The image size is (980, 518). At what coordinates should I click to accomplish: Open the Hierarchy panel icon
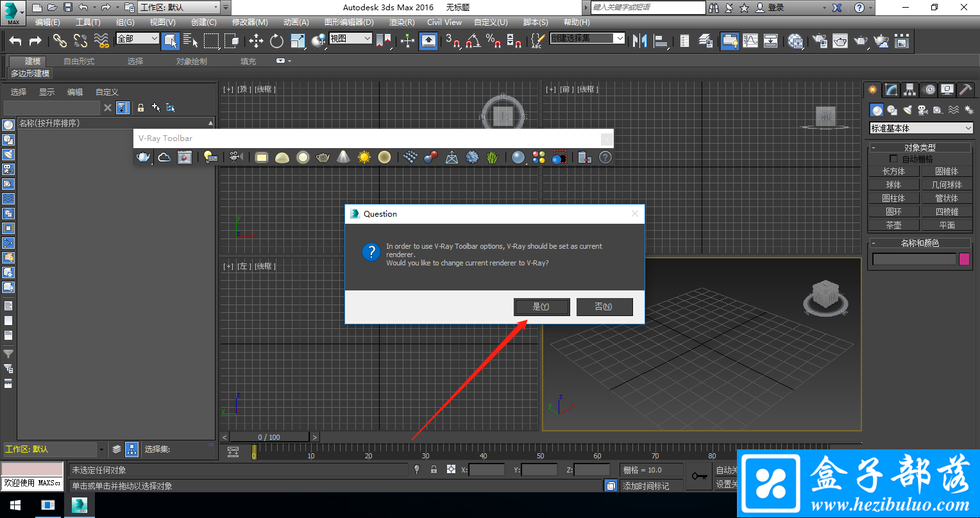(909, 89)
